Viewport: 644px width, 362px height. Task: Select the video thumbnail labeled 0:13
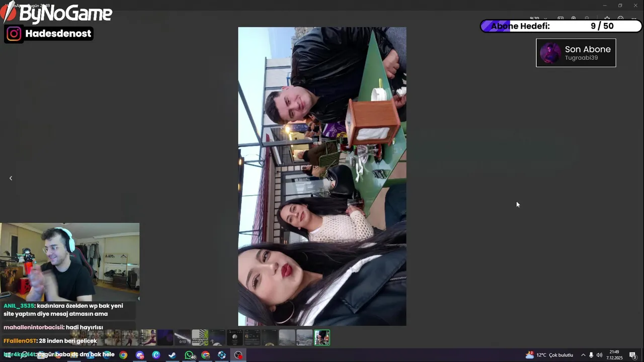pyautogui.click(x=183, y=337)
